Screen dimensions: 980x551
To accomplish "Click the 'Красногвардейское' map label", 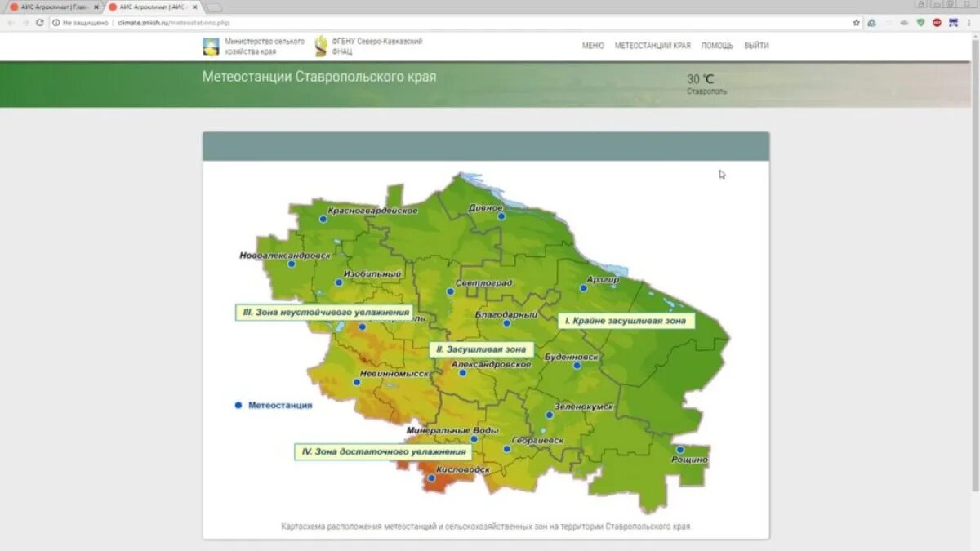I will tap(372, 211).
